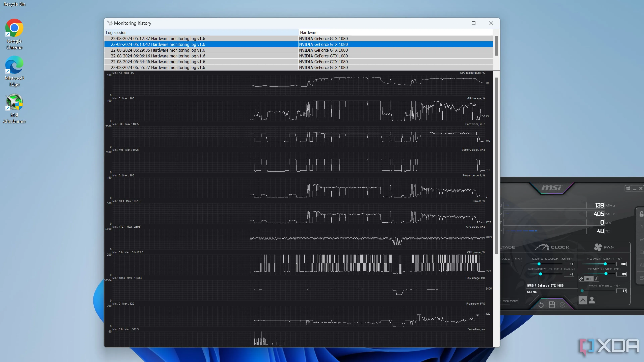Select the 05:29:35 hardware monitoring log session

158,50
